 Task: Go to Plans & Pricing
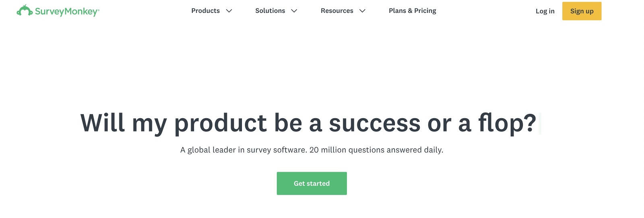coord(412,11)
